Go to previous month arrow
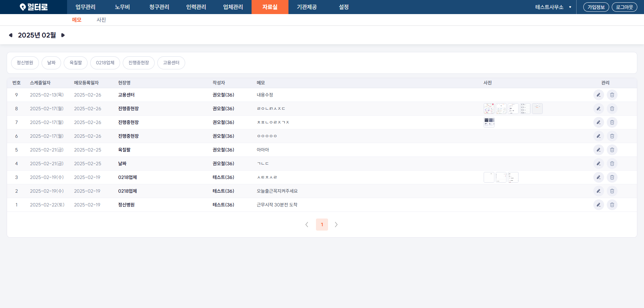Screen dimensions: 644x308 click(x=11, y=35)
